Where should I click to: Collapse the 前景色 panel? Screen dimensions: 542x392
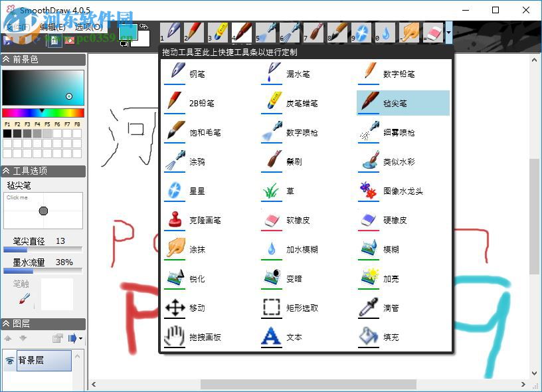tap(7, 59)
